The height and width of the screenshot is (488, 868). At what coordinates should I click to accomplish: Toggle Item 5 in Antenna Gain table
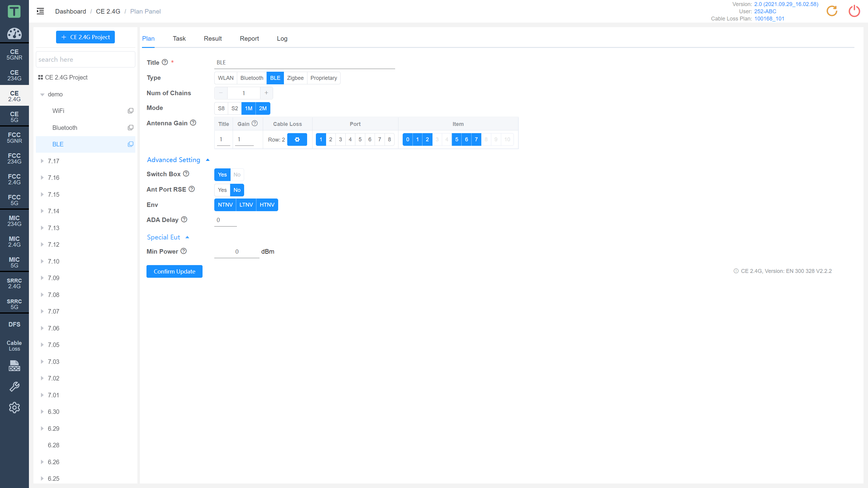[457, 139]
